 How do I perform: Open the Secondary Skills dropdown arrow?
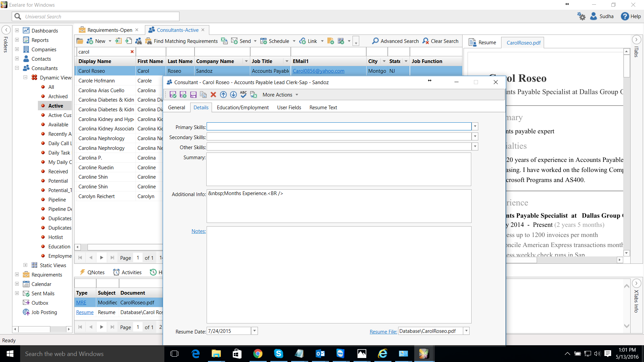[x=475, y=137]
